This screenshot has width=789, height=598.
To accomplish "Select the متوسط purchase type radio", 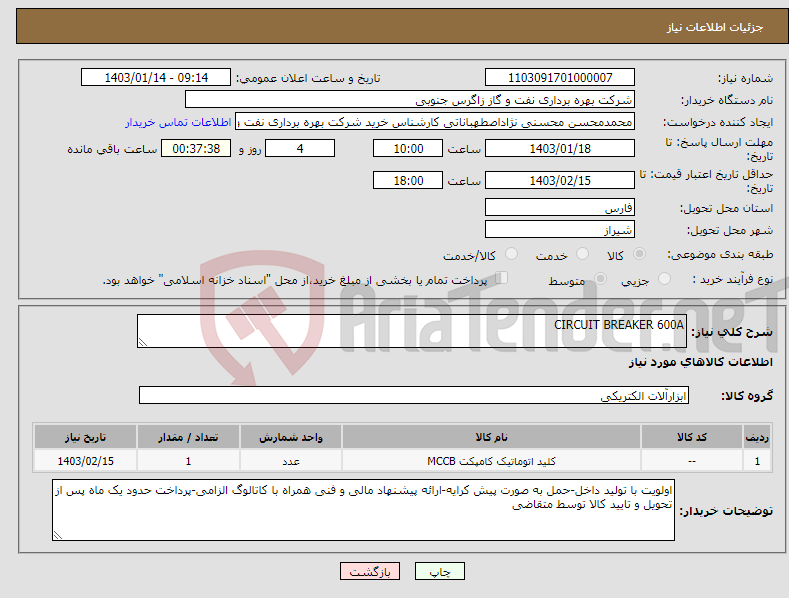I will 600,278.
